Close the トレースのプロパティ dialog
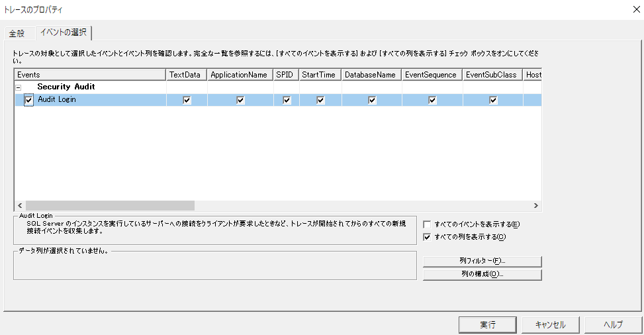Image resolution: width=644 pixels, height=335 pixels. click(636, 9)
